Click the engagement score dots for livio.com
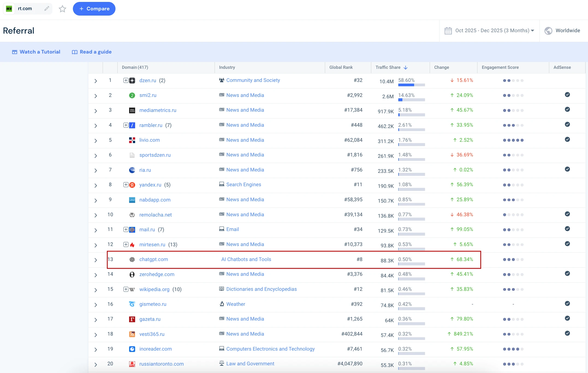 513,140
